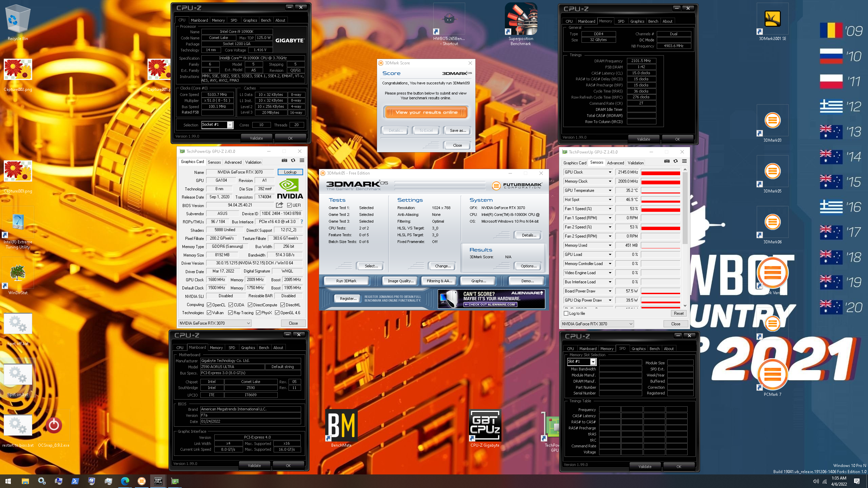Viewport: 868px width, 488px height.
Task: Toggle the PhysX checkbox
Action: click(258, 313)
